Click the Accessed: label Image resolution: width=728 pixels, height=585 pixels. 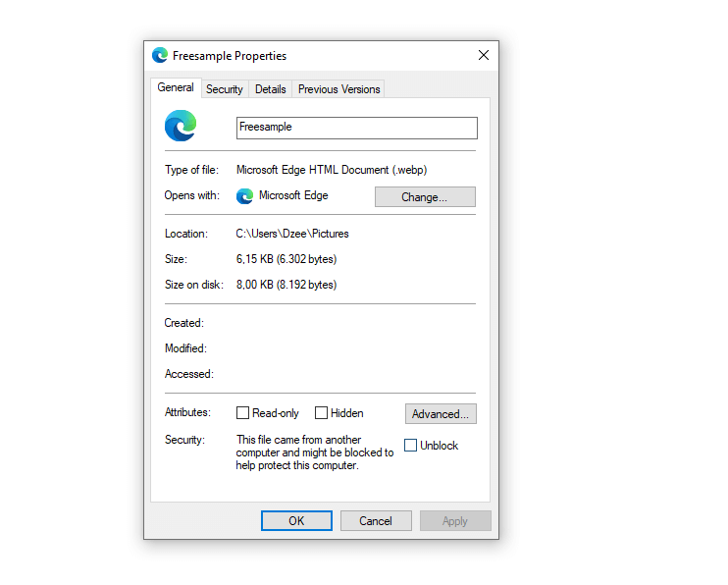coord(189,374)
